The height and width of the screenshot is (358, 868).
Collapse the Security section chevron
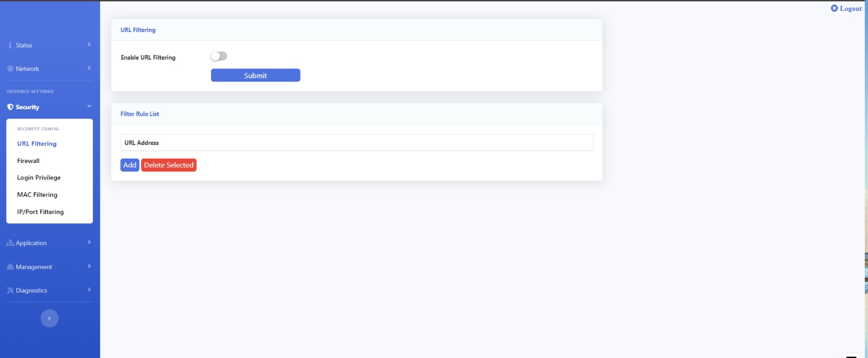click(x=89, y=106)
